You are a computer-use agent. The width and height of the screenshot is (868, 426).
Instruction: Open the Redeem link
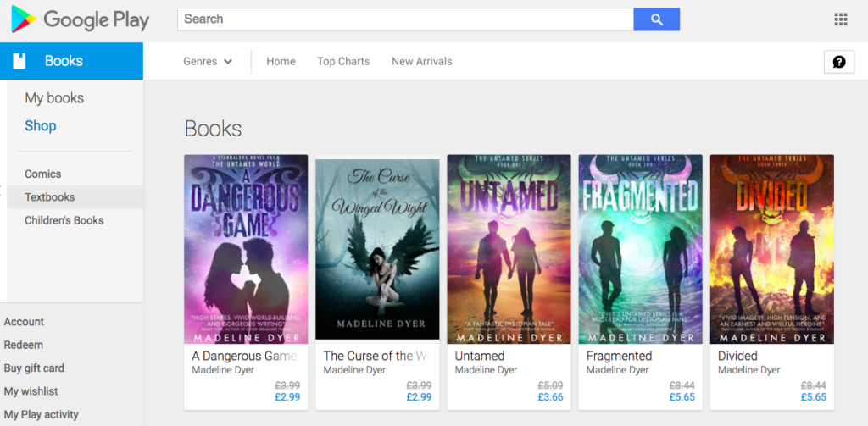point(23,345)
